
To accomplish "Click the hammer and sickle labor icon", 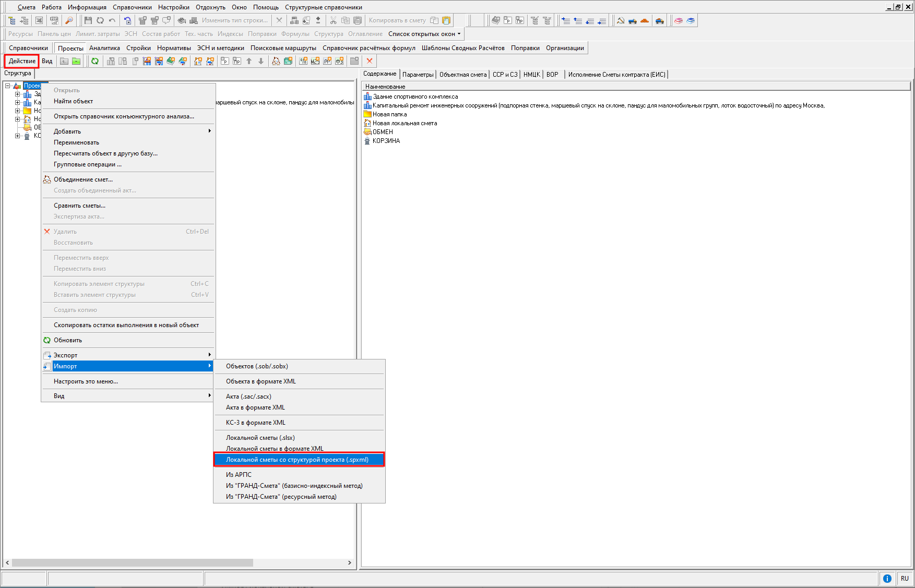I will 621,20.
